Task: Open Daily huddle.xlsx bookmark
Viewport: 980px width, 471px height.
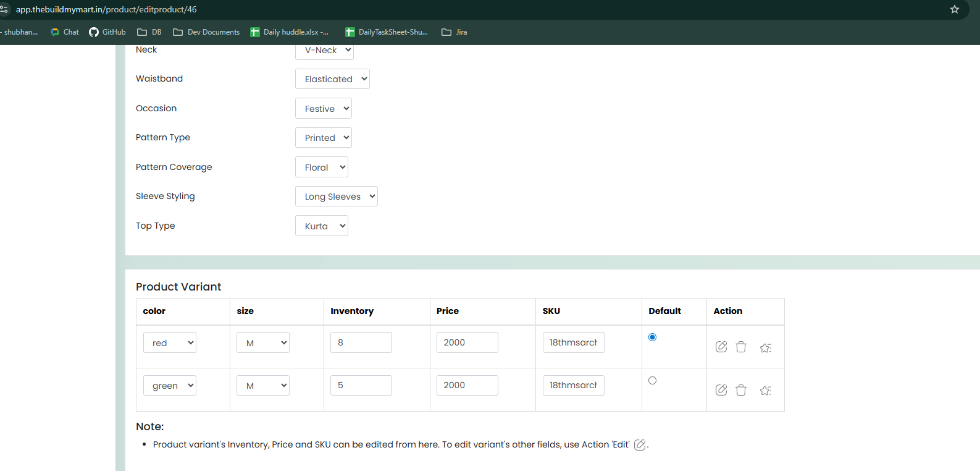Action: pos(290,32)
